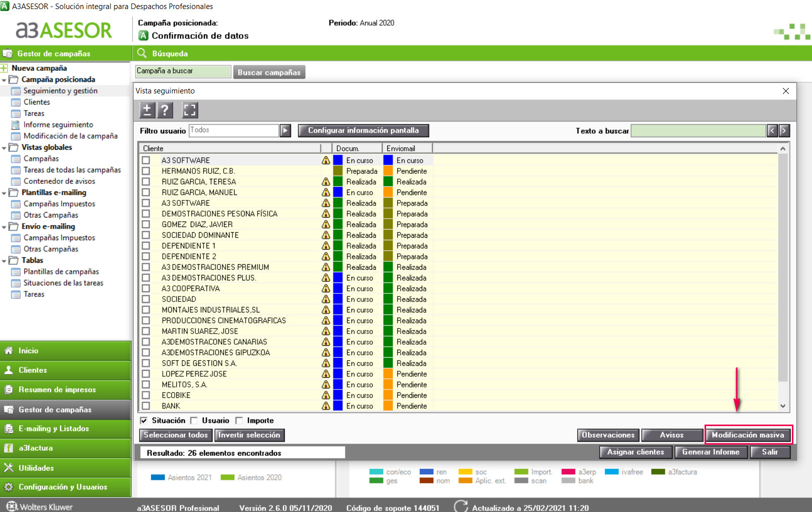This screenshot has height=512, width=812.
Task: Click the Resumen de impresos icon
Action: pyautogui.click(x=9, y=390)
